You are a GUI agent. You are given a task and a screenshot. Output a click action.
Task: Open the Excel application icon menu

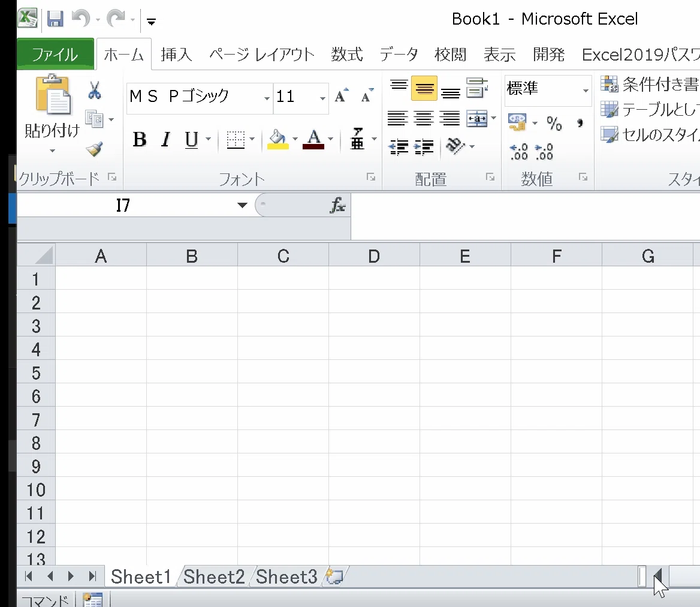click(28, 19)
